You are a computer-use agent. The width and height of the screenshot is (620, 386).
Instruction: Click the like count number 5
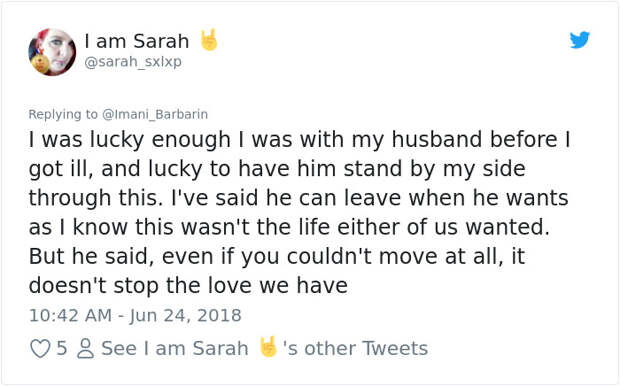tap(61, 348)
